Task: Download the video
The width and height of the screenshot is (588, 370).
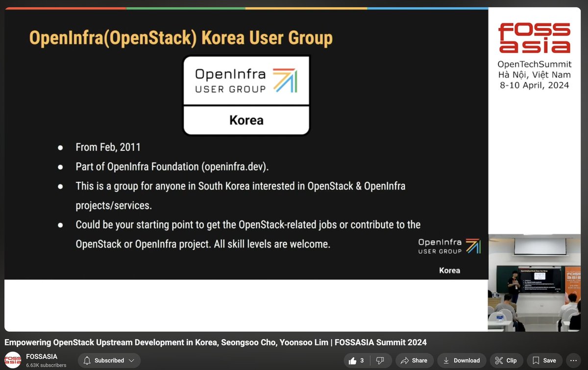Action: point(462,361)
